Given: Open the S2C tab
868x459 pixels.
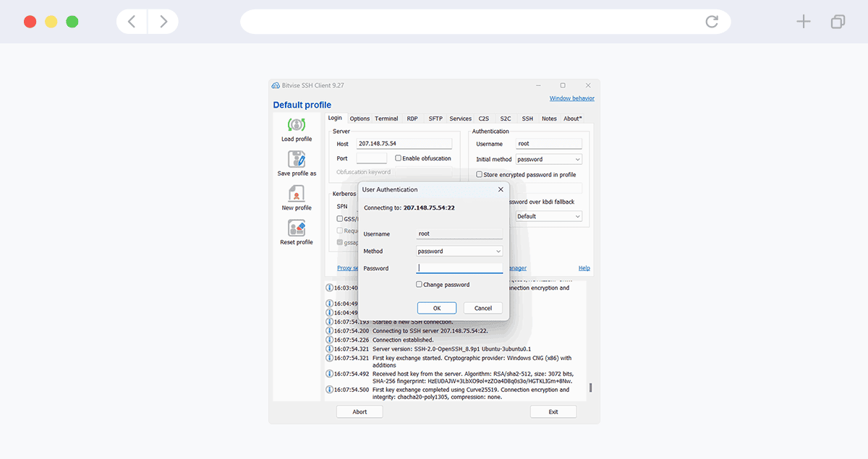Looking at the screenshot, I should tap(506, 119).
